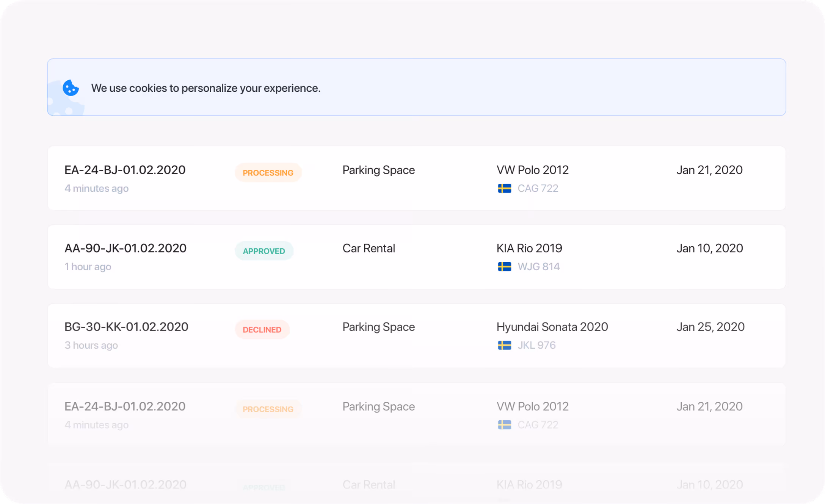This screenshot has height=504, width=825.
Task: Click the "1 hour ago" timestamp
Action: coord(88,267)
